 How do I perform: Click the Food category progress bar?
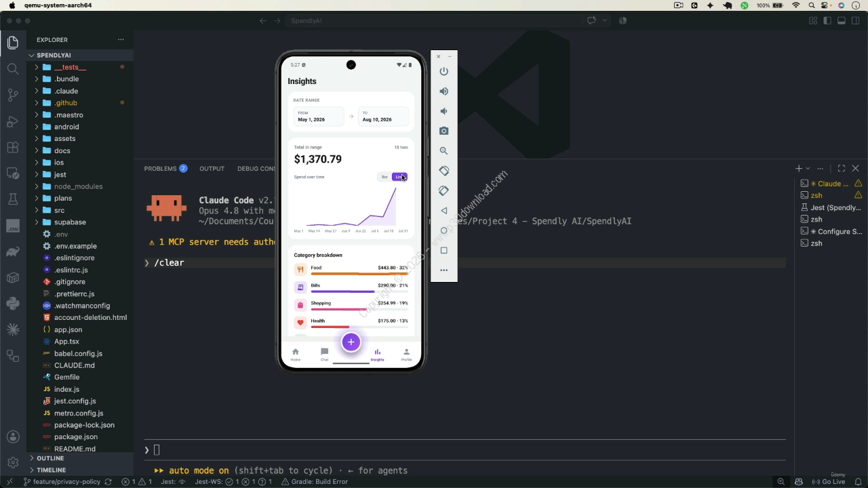point(359,274)
